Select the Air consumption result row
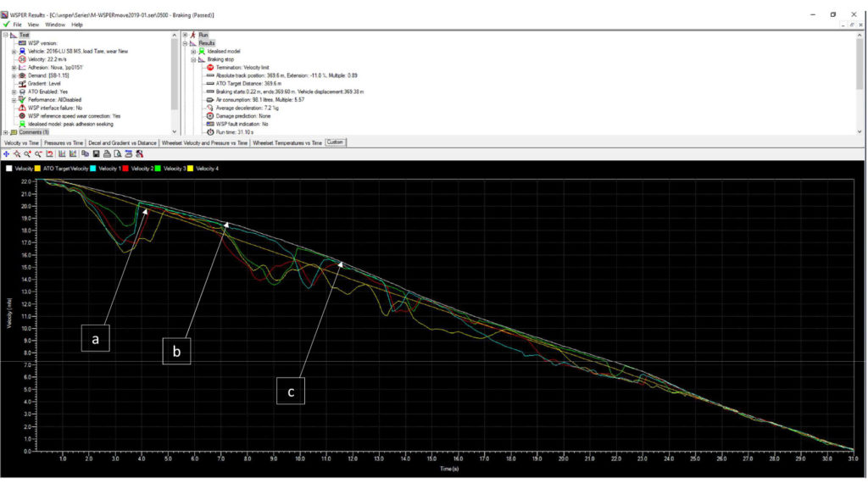Screen dimensions: 868x489 click(x=255, y=99)
